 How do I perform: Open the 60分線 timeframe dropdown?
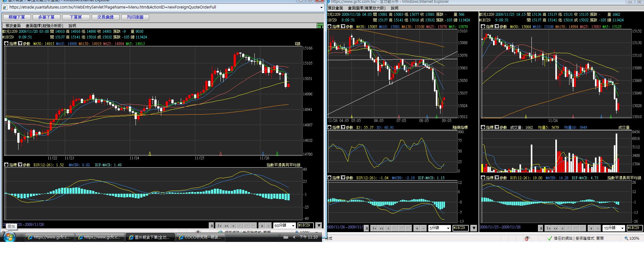(285, 226)
